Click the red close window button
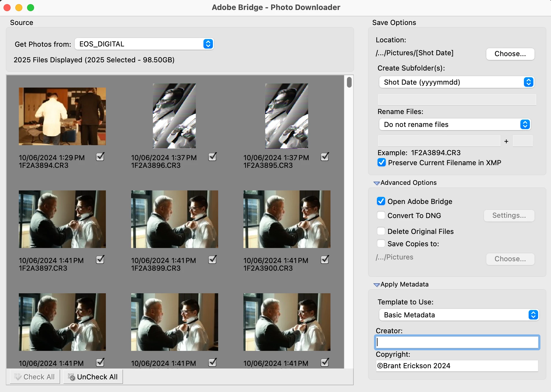Image resolution: width=551 pixels, height=392 pixels. point(7,7)
